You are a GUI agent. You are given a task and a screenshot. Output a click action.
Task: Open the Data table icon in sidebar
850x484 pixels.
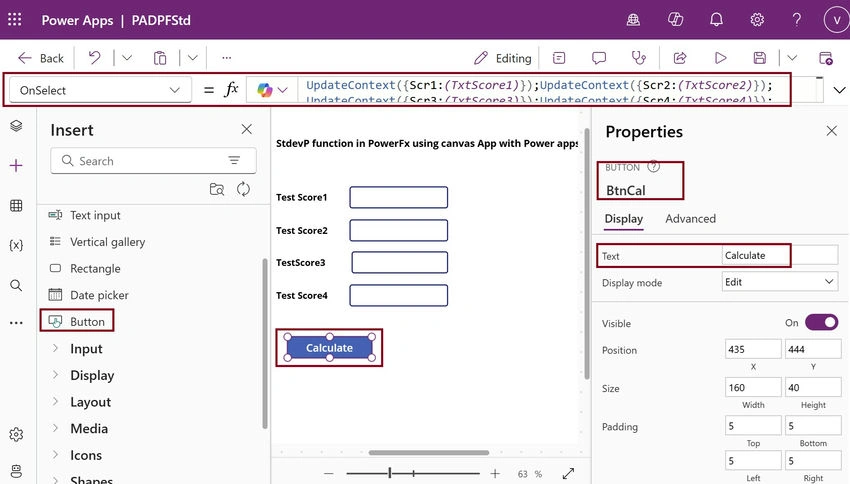(x=16, y=205)
